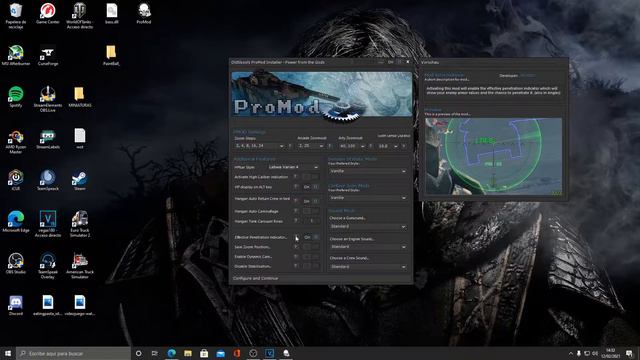The height and width of the screenshot is (360, 640).
Task: Disable Effective Penetration Indicator switch
Action: [x=311, y=237]
